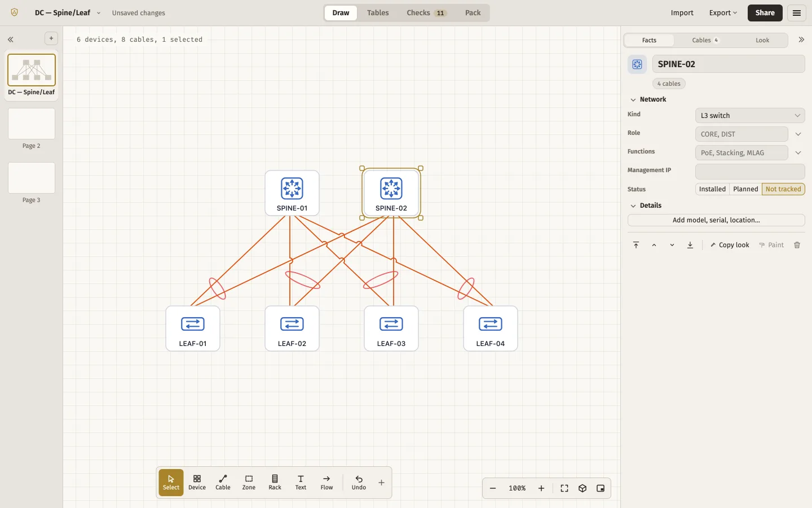Click the plus icon in bottom toolbar
Viewport: 812px width, 508px height.
pos(381,483)
